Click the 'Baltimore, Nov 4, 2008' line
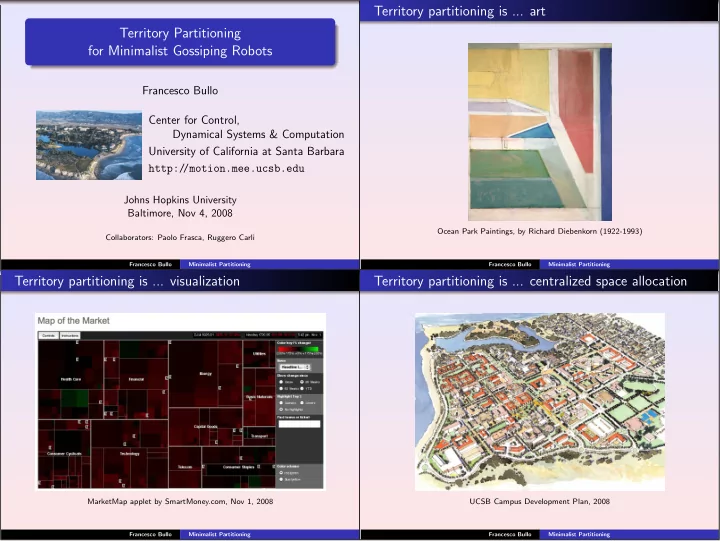Image resolution: width=720 pixels, height=541 pixels. pos(180,213)
